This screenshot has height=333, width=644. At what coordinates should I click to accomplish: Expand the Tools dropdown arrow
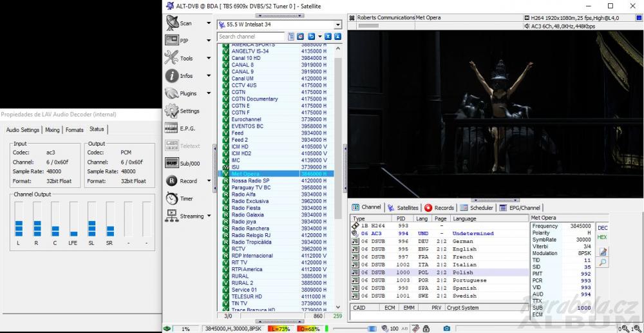coord(209,59)
